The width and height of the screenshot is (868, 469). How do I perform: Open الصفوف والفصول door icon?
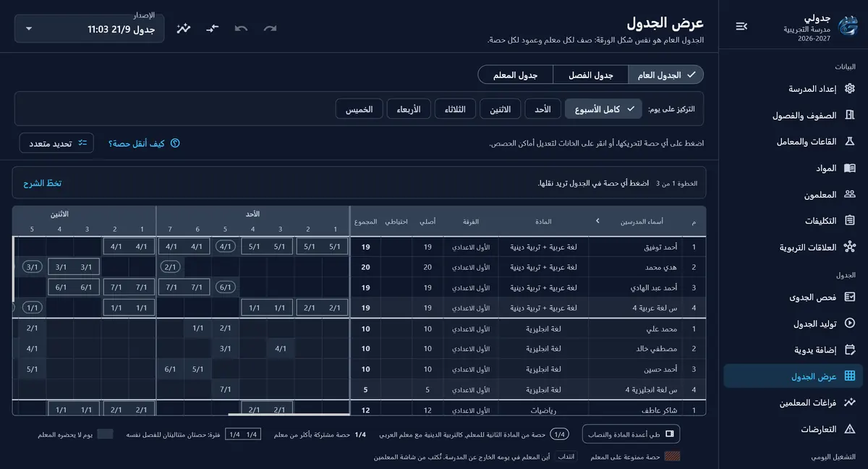pos(850,115)
